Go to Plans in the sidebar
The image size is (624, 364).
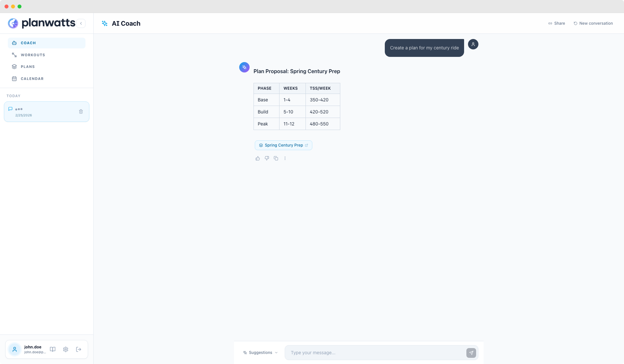pos(46,67)
